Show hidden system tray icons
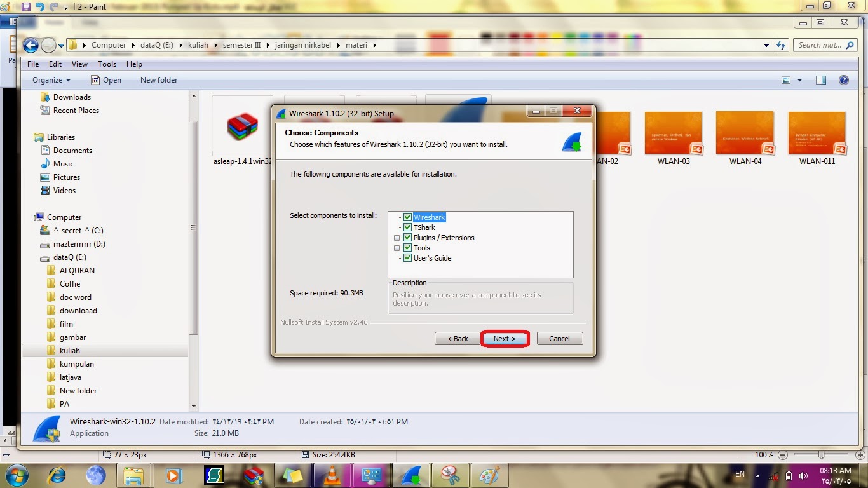868x488 pixels. [758, 475]
